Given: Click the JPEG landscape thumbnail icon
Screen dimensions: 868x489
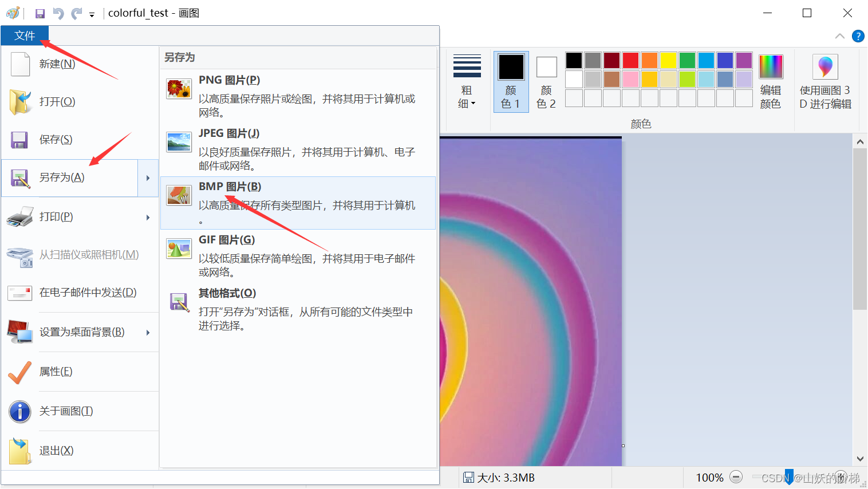Looking at the screenshot, I should click(179, 142).
